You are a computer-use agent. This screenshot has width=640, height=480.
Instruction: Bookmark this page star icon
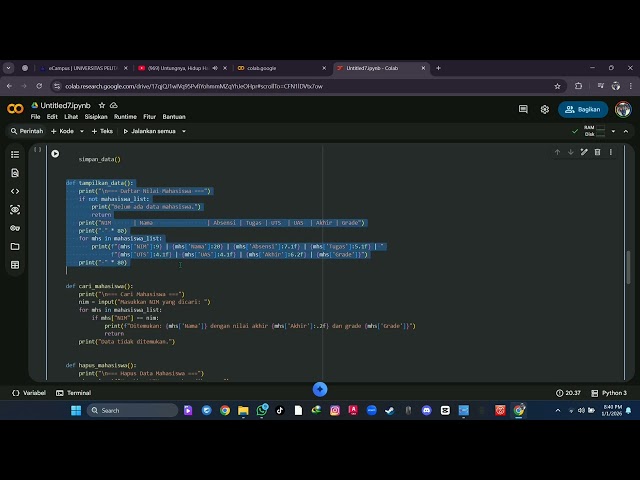point(557,86)
